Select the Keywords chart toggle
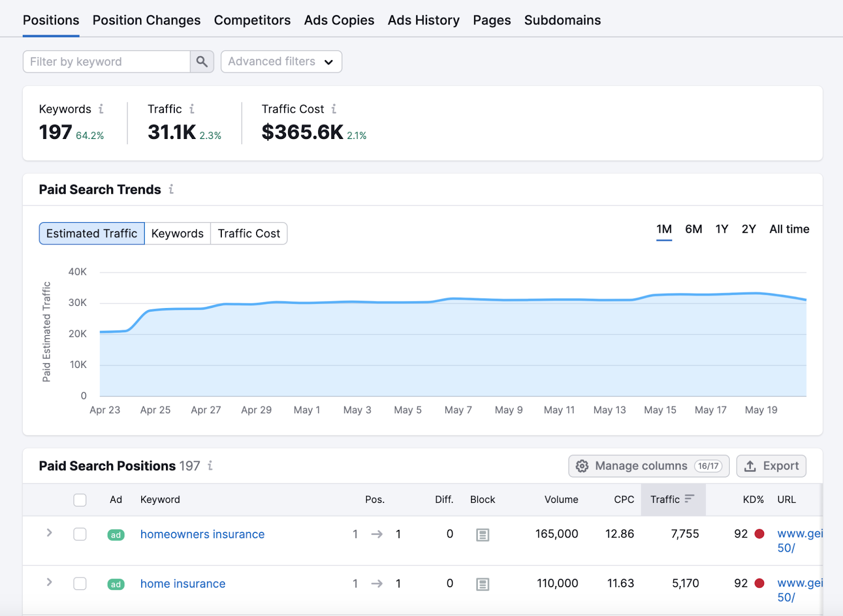 (x=178, y=233)
